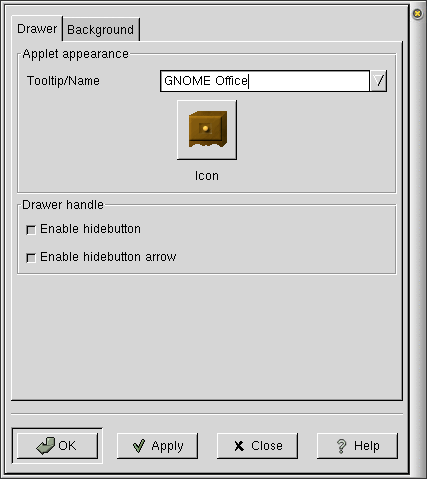427x479 pixels.
Task: Focus the GNOME Office text field
Action: 265,81
